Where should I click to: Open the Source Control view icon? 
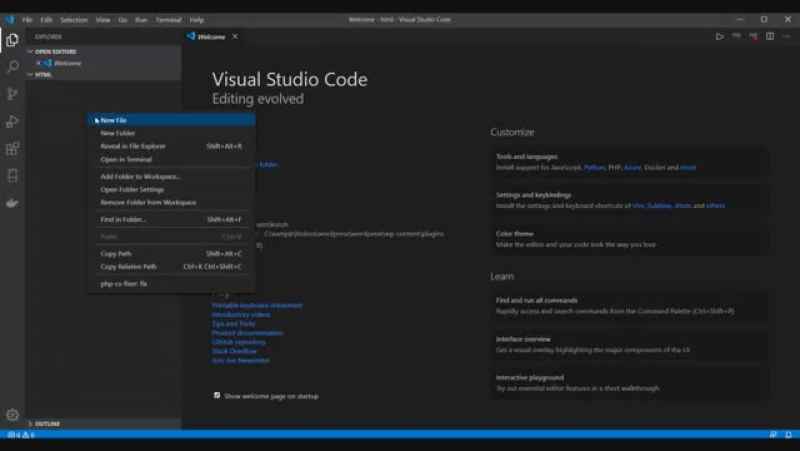click(12, 94)
